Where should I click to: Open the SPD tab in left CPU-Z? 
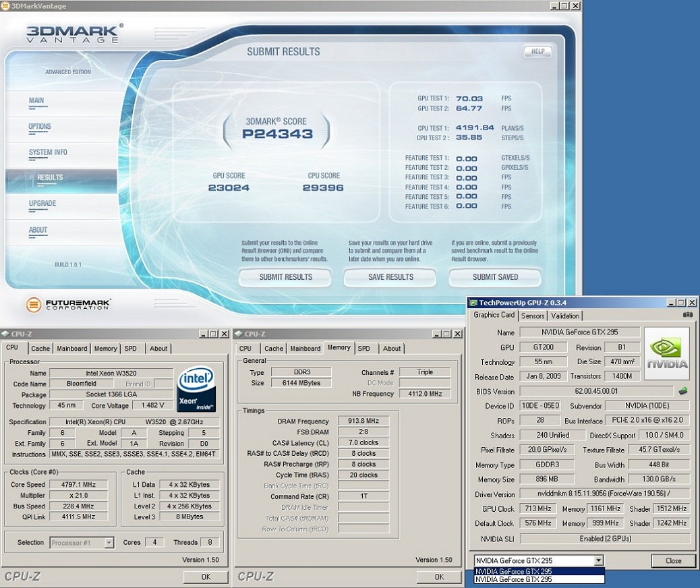[130, 348]
